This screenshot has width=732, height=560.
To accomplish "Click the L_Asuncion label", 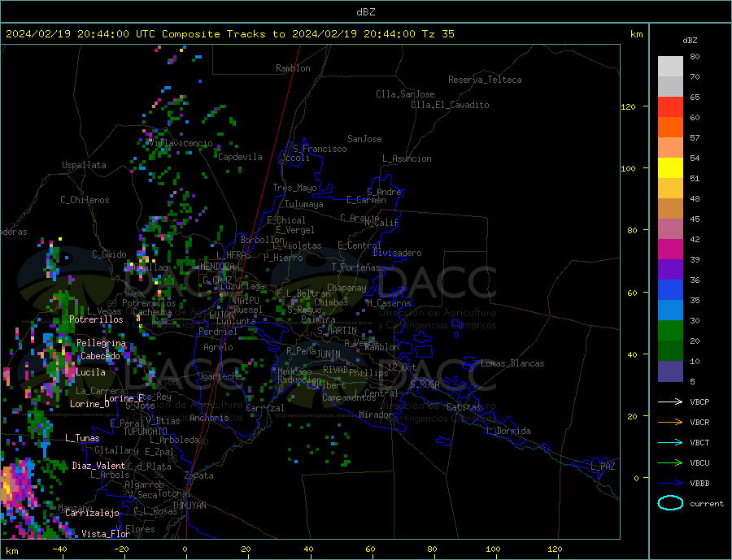I will pyautogui.click(x=407, y=158).
